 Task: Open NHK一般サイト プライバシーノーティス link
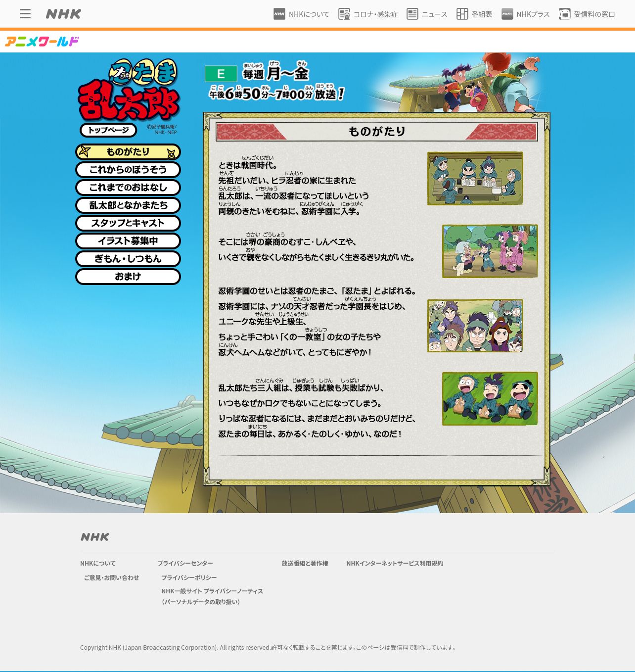[212, 596]
